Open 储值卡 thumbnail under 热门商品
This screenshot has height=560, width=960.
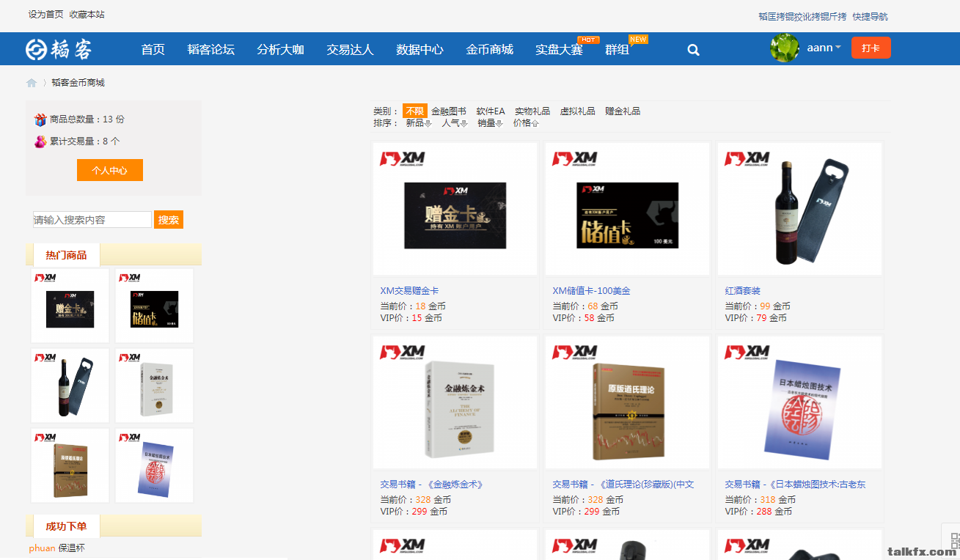point(155,306)
